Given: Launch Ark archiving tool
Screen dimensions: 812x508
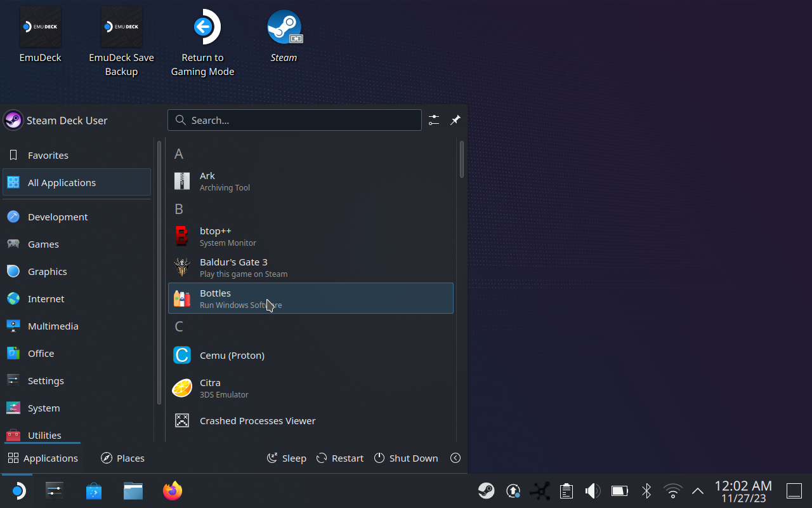Looking at the screenshot, I should click(x=311, y=181).
